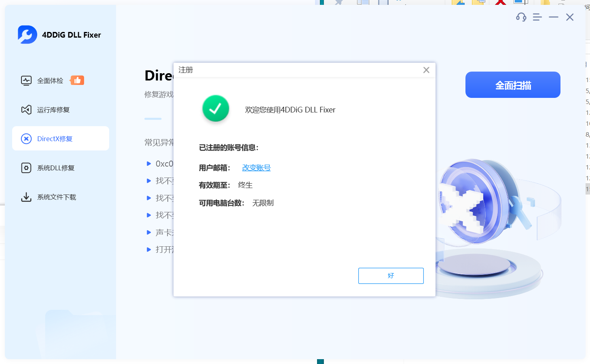Start the 全面扫描 full scan button
The width and height of the screenshot is (590, 364).
pyautogui.click(x=513, y=85)
